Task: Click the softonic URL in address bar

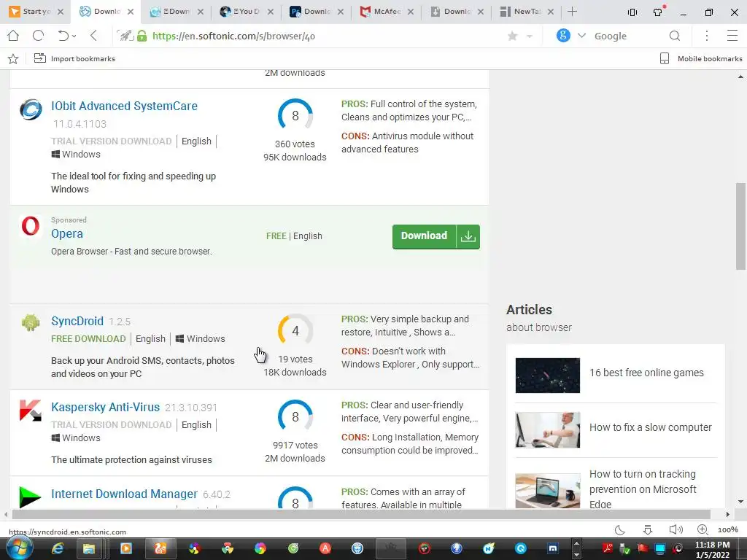Action: (233, 36)
